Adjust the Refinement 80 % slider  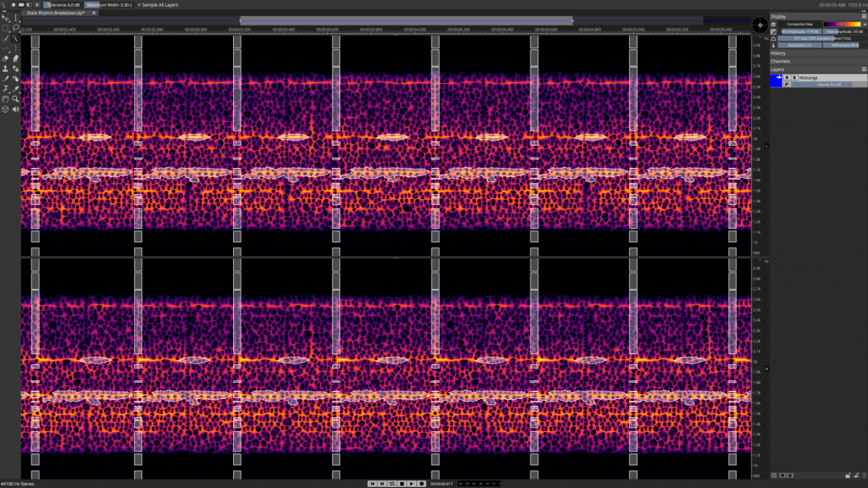[845, 45]
